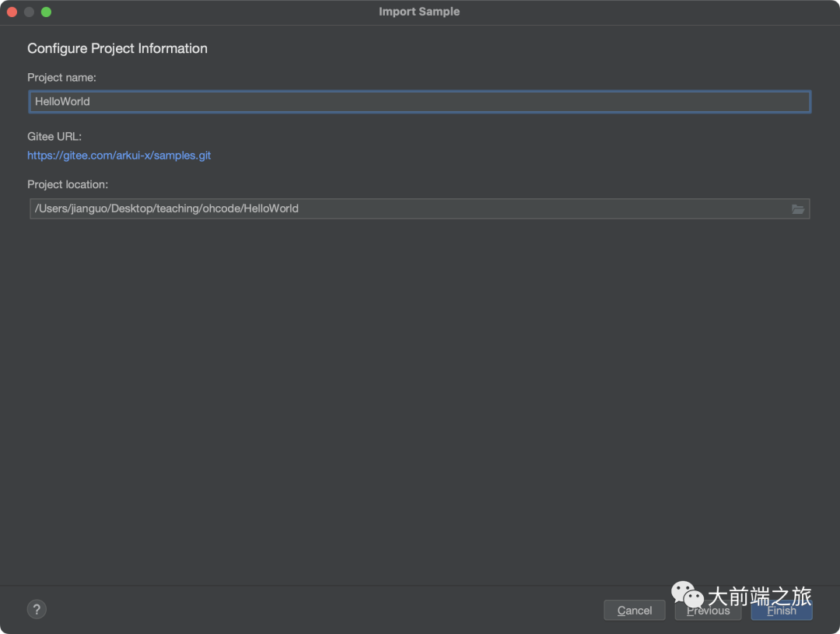Click the "Project location:" label
The width and height of the screenshot is (840, 634).
click(68, 185)
